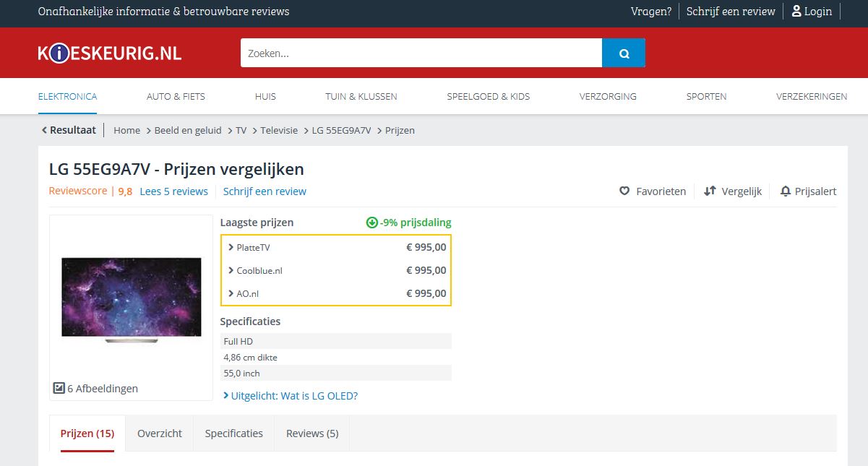
Task: Click Prijzen at the breadcrumb end
Action: tap(400, 130)
